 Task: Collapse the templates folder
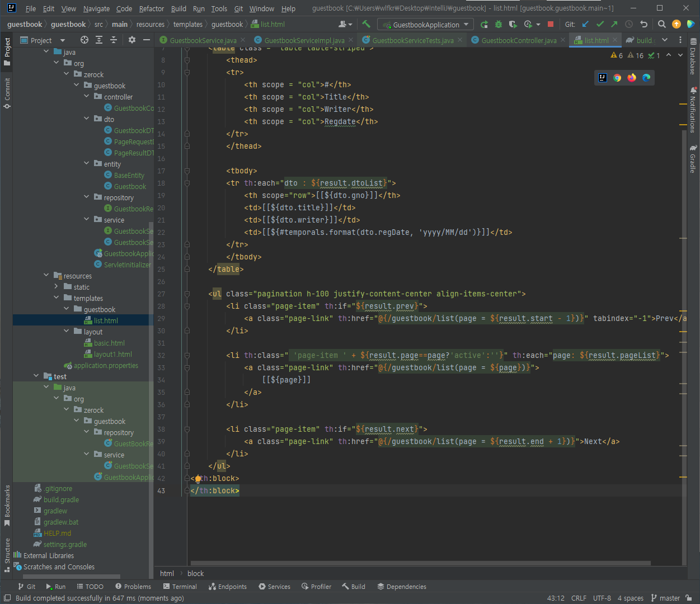tap(57, 298)
